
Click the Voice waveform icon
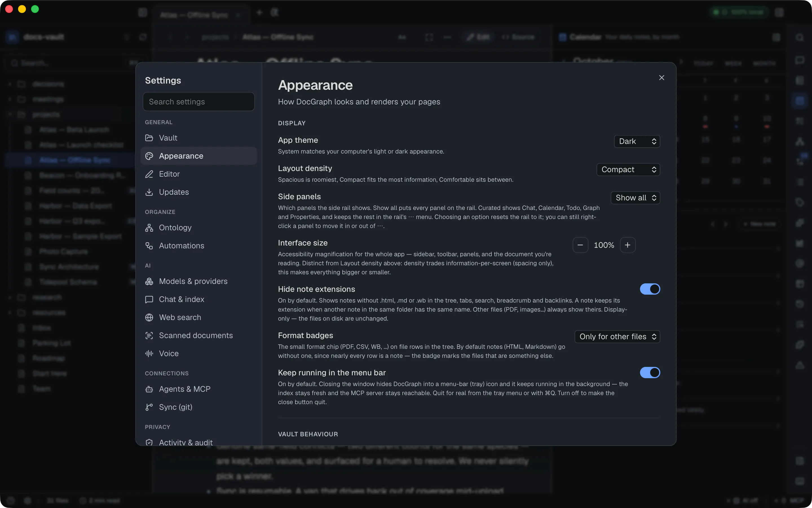click(149, 353)
